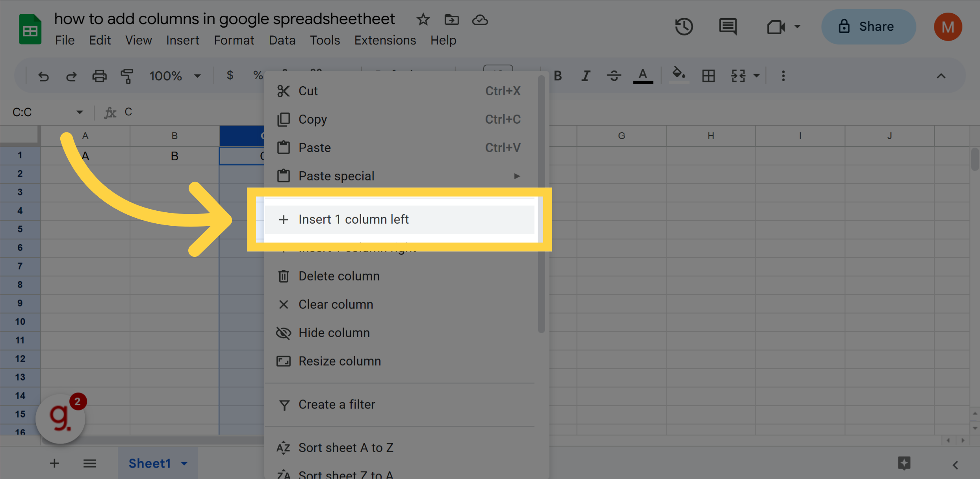This screenshot has width=980, height=479.
Task: Add a new sheet with the plus button
Action: click(54, 463)
